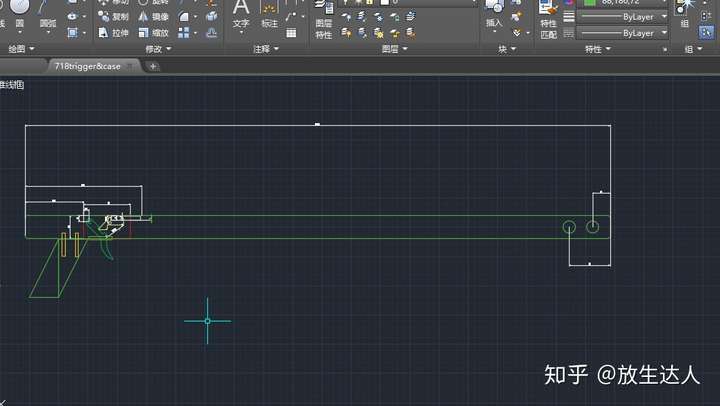Click the Edit Attributes block icon

(517, 33)
